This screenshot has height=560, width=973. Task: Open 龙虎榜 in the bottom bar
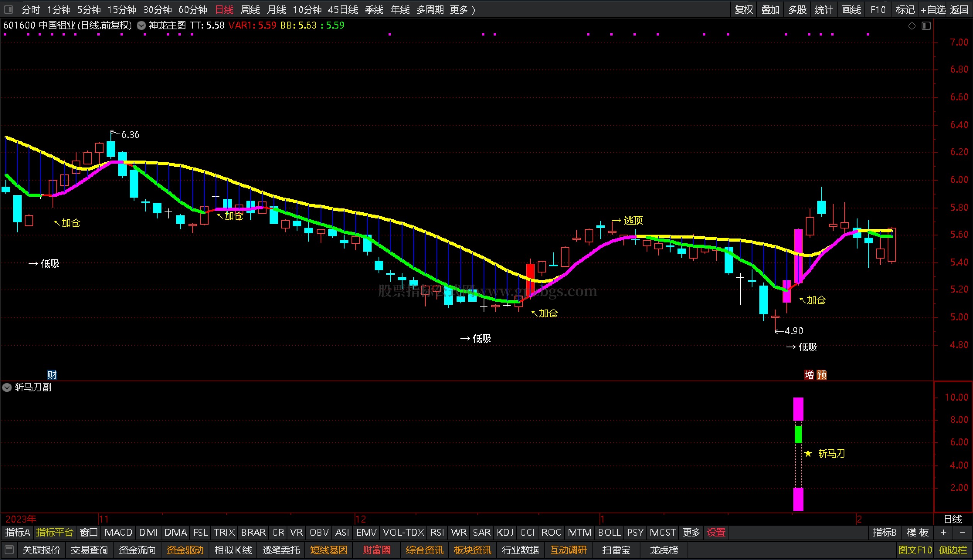664,550
